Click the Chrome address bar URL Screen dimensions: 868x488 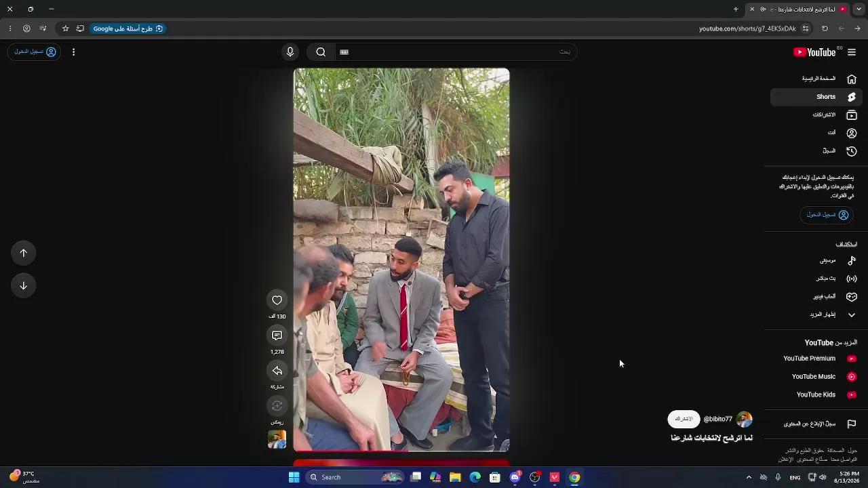[x=747, y=28]
